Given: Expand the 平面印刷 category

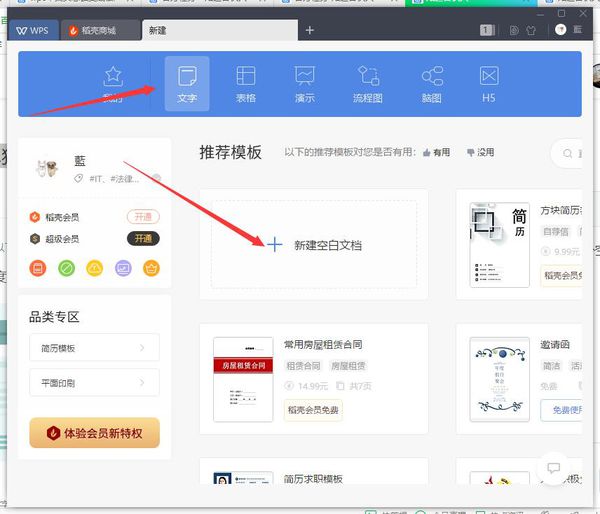Looking at the screenshot, I should click(95, 382).
